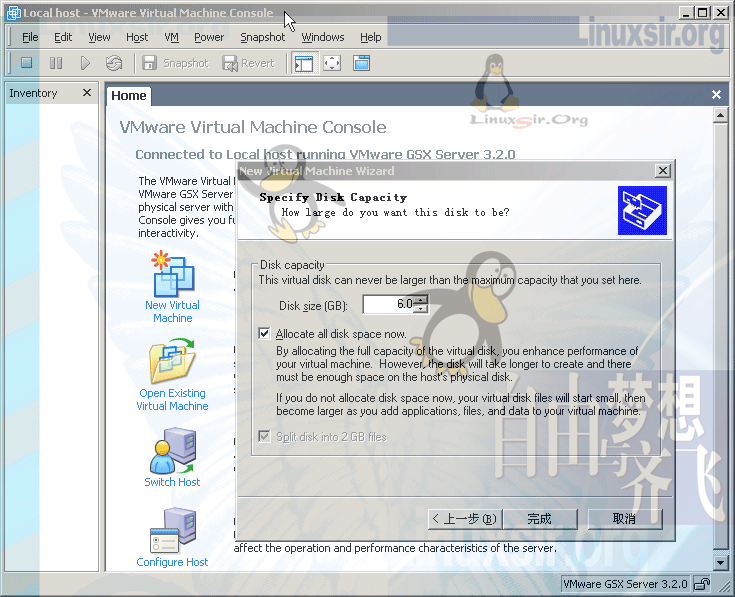Click the Open Existing Virtual Machine link text
The width and height of the screenshot is (735, 597).
point(172,400)
